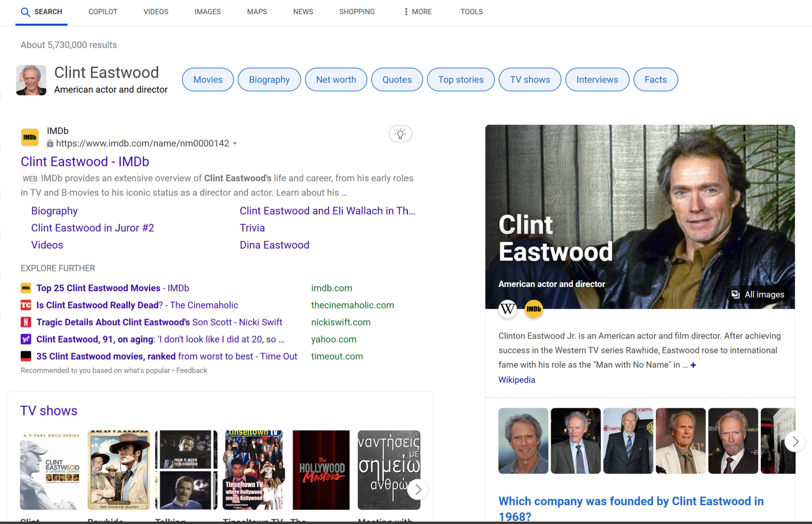
Task: Open the Clint Eastwood - IMDb result link
Action: [x=85, y=161]
